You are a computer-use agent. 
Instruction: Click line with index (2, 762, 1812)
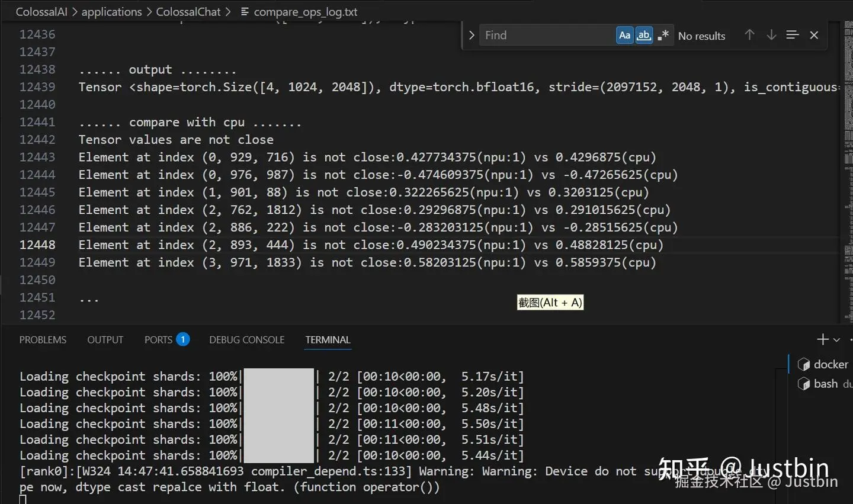[374, 210]
